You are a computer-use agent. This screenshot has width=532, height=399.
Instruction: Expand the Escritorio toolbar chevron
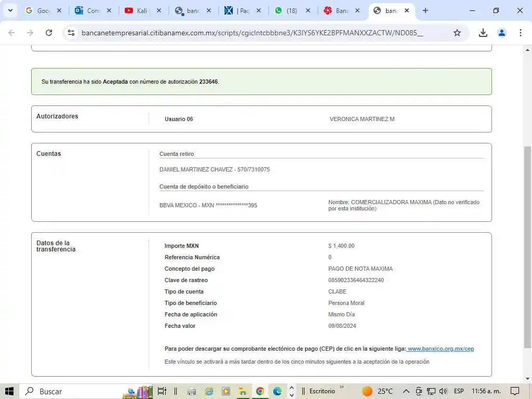coord(342,387)
